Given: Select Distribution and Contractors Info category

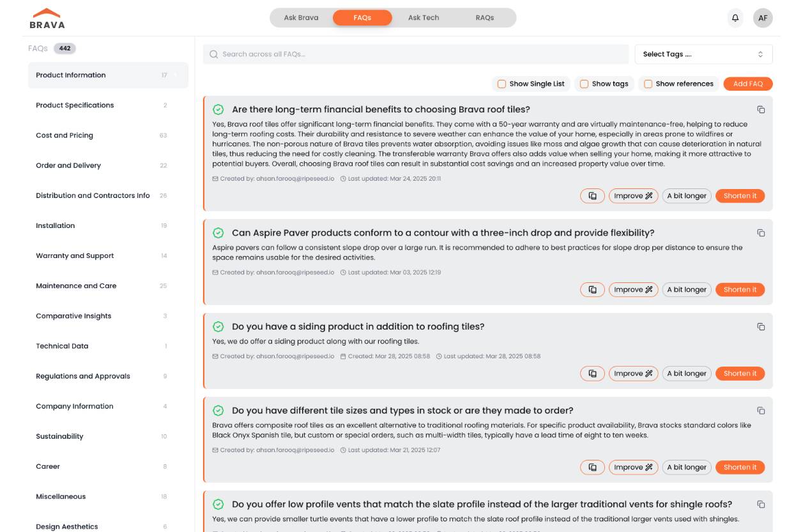Looking at the screenshot, I should (108, 195).
